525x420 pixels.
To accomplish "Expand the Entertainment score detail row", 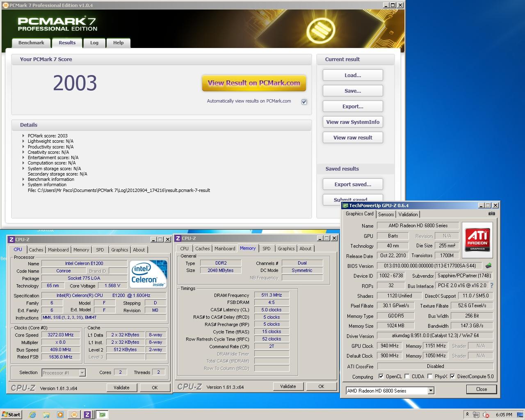I will [x=23, y=157].
